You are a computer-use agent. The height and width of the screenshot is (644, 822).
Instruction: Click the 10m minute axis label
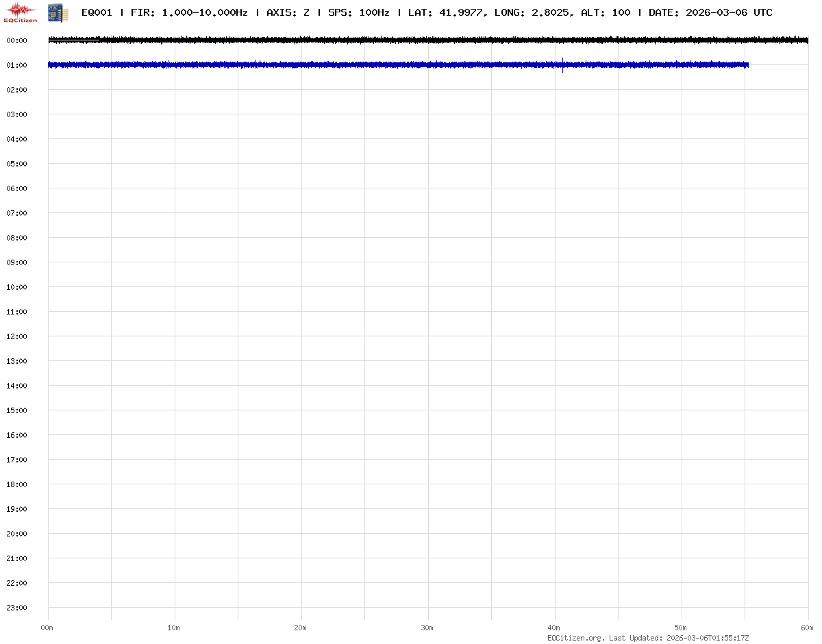174,628
